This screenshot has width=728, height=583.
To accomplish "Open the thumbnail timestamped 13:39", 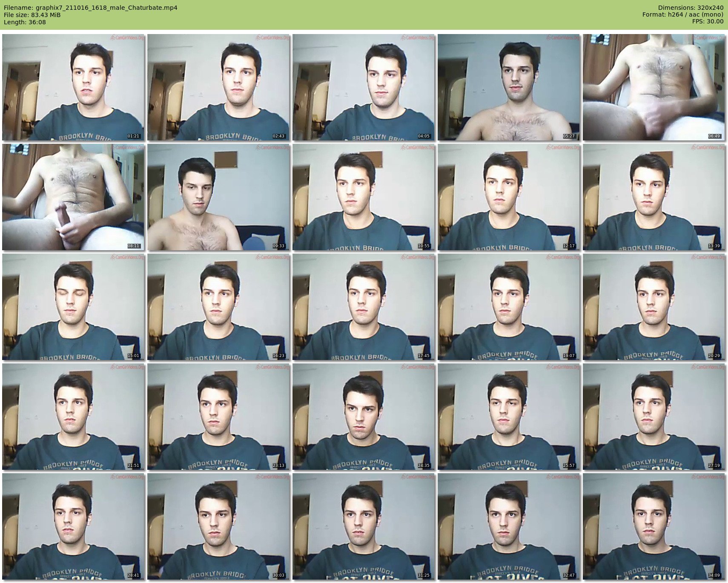I will click(x=654, y=197).
